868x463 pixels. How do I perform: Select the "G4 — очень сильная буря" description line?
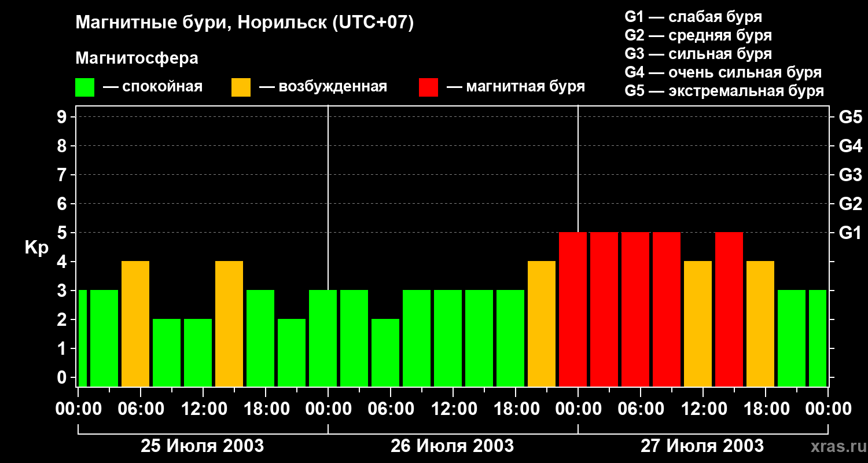pyautogui.click(x=723, y=72)
